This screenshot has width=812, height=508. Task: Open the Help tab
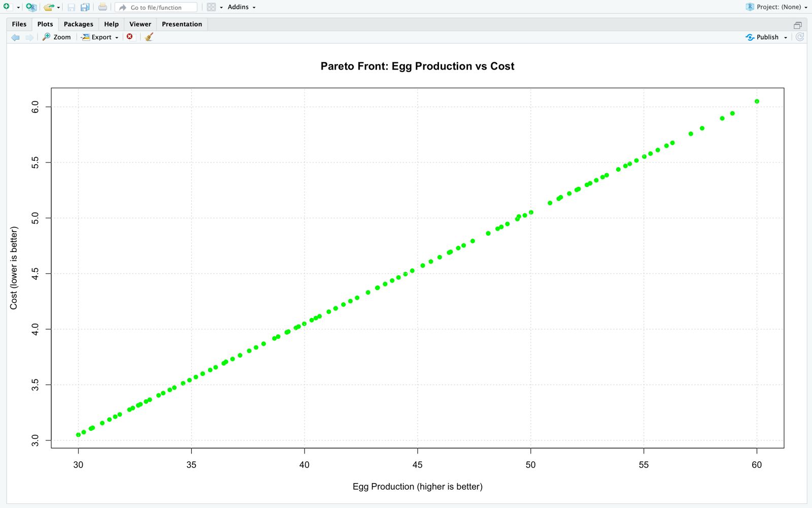[111, 24]
